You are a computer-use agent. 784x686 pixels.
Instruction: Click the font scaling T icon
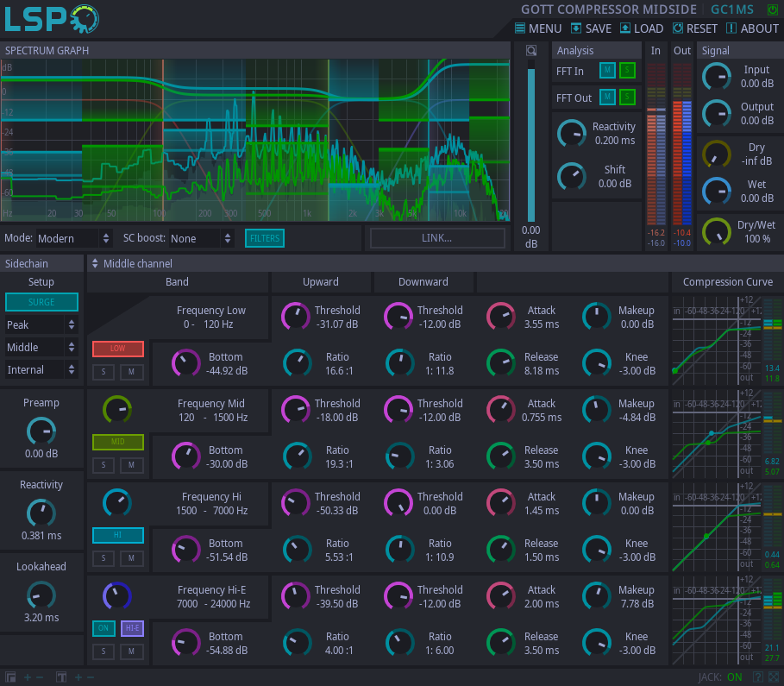(61, 677)
